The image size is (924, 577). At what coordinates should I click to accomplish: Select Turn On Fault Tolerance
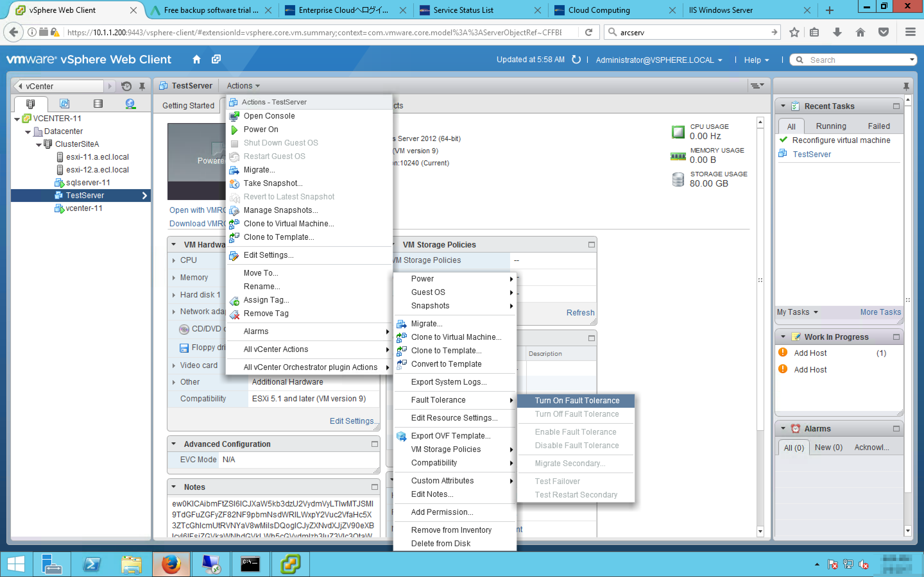tap(577, 400)
